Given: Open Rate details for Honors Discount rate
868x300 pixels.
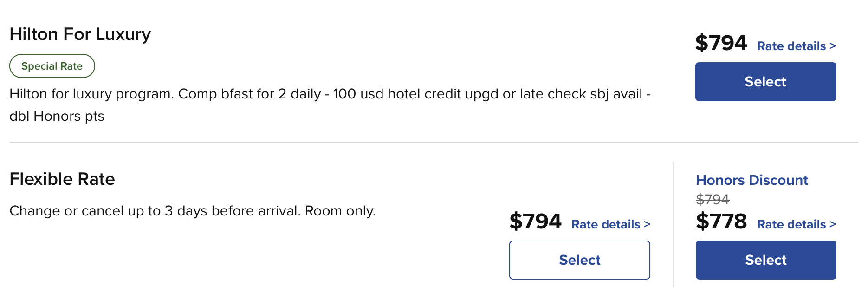Looking at the screenshot, I should (791, 224).
